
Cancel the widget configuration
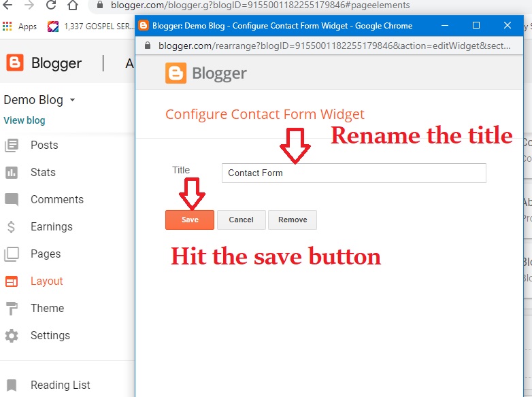(x=242, y=220)
